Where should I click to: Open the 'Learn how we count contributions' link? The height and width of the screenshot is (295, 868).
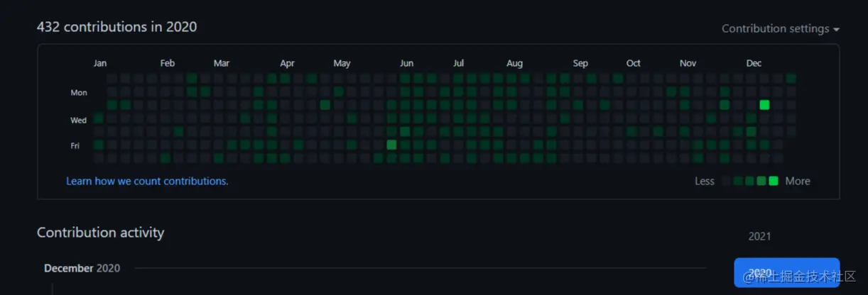[x=147, y=181]
